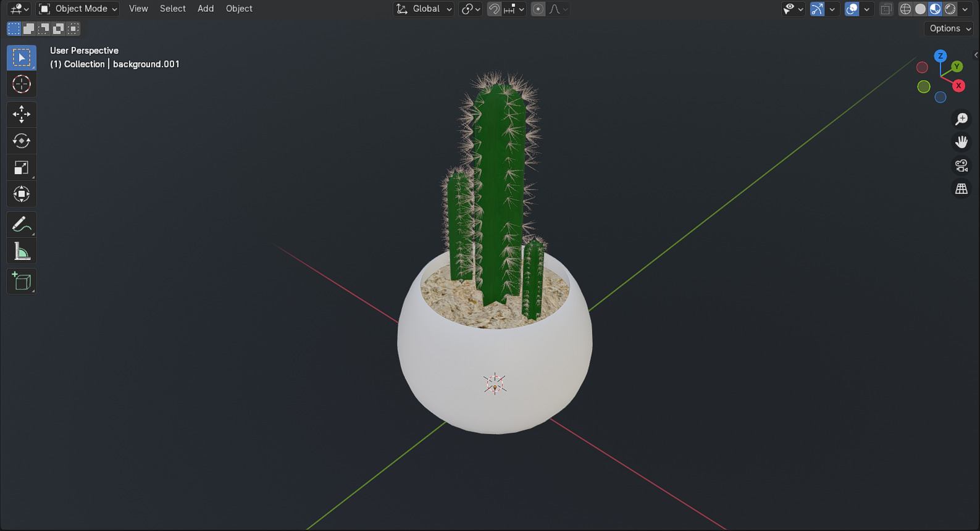
Task: Expand overlay settings dropdown arrow
Action: click(x=866, y=9)
